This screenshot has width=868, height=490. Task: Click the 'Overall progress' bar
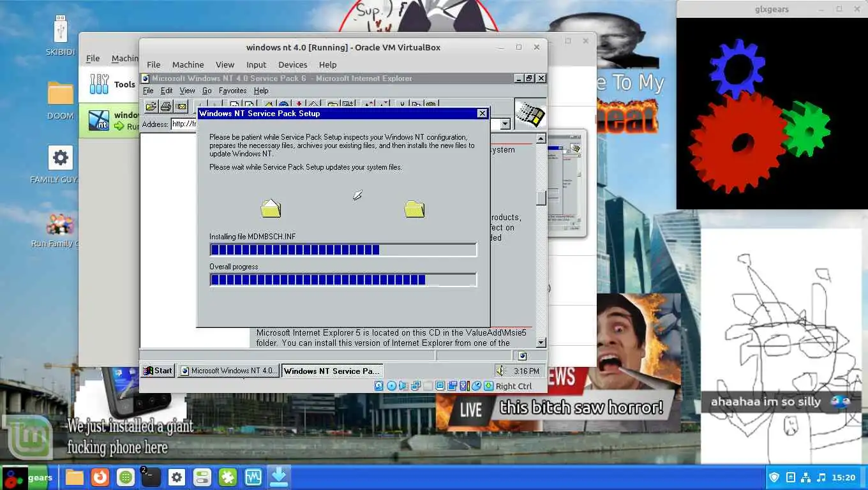tap(343, 279)
